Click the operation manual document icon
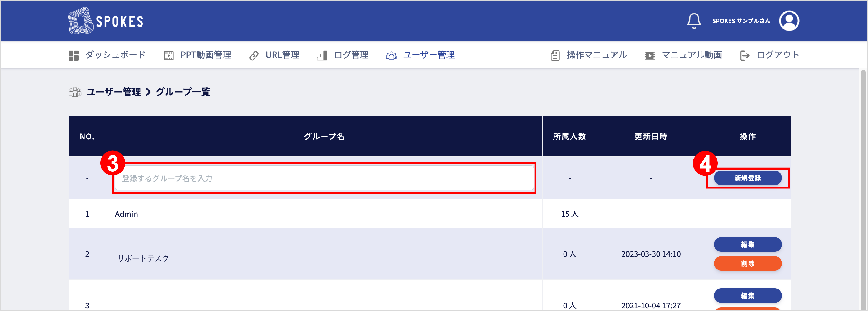 [x=555, y=55]
